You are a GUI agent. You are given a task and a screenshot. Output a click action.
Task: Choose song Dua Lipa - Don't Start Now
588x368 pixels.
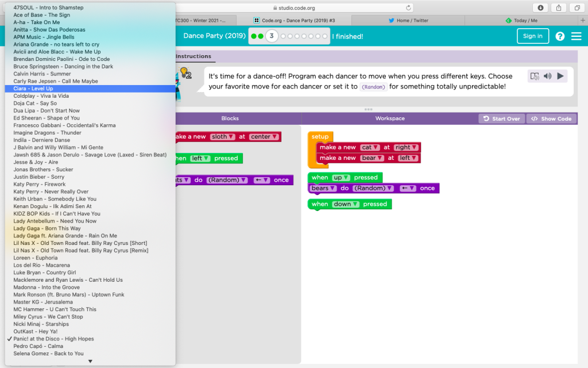tap(90, 111)
